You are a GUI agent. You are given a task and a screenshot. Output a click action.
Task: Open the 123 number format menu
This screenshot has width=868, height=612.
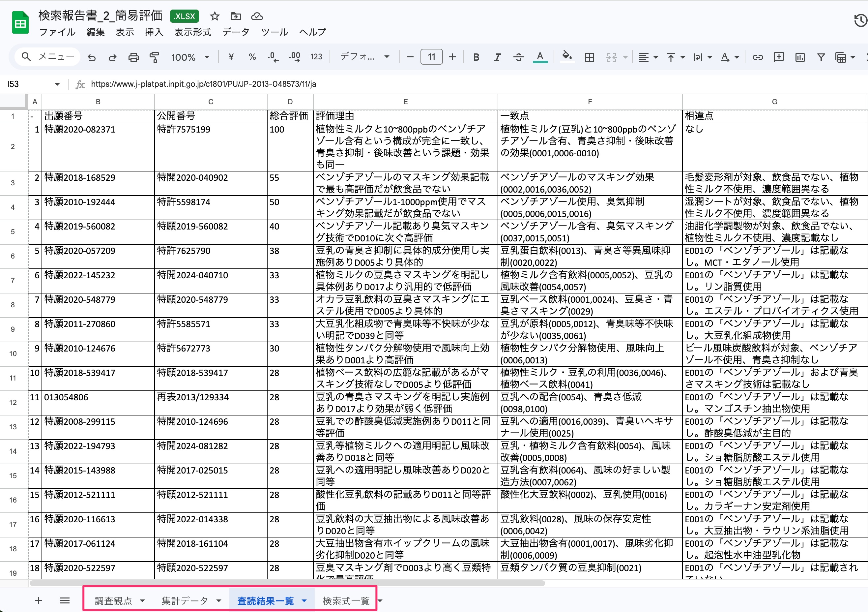pyautogui.click(x=316, y=57)
